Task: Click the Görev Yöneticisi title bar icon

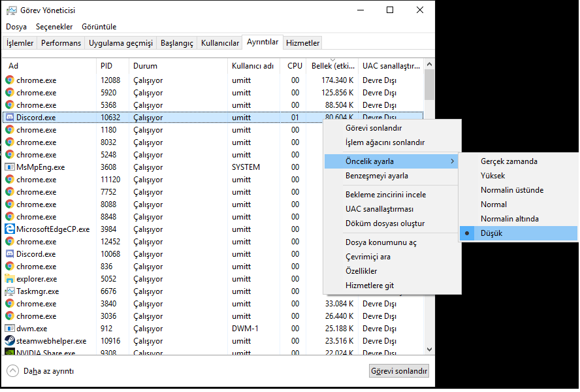Action: click(12, 10)
